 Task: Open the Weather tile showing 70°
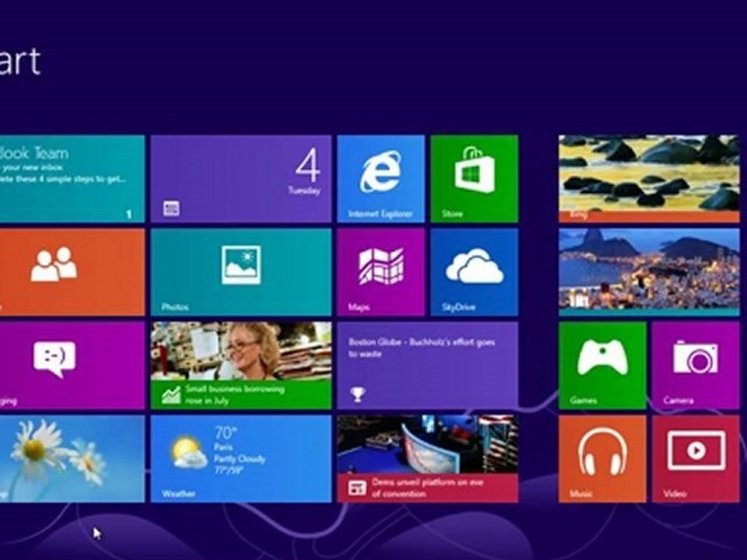(241, 459)
